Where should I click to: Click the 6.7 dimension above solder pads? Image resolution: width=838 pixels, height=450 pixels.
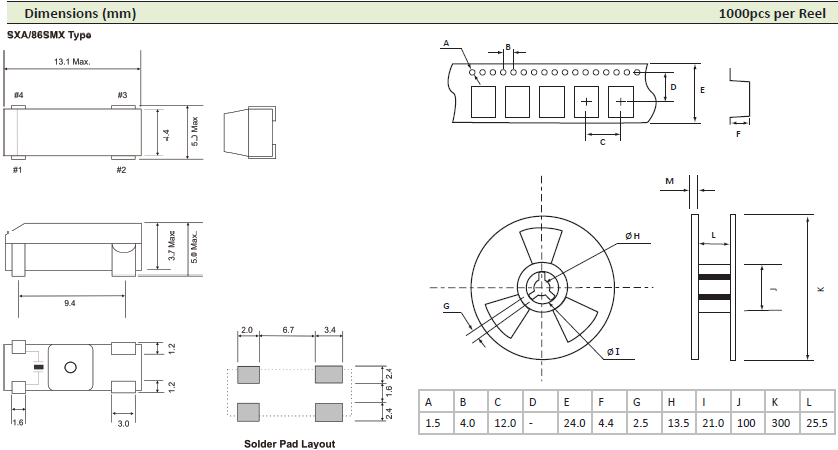(288, 328)
